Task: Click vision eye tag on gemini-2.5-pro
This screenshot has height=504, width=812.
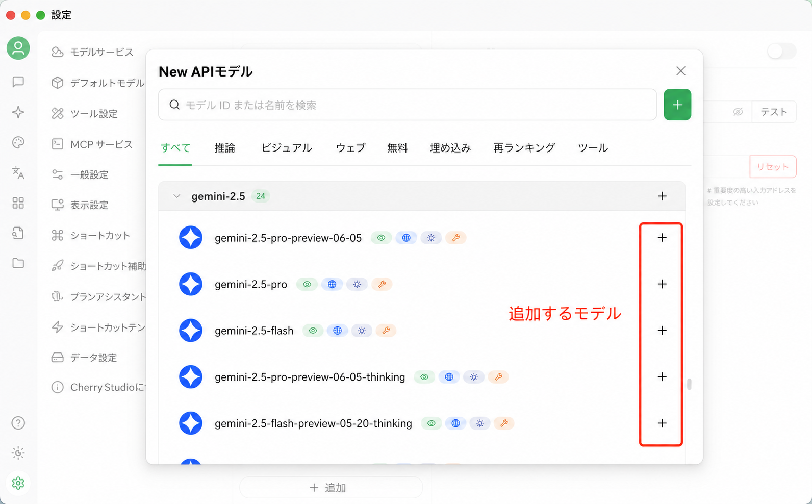Action: click(x=307, y=284)
